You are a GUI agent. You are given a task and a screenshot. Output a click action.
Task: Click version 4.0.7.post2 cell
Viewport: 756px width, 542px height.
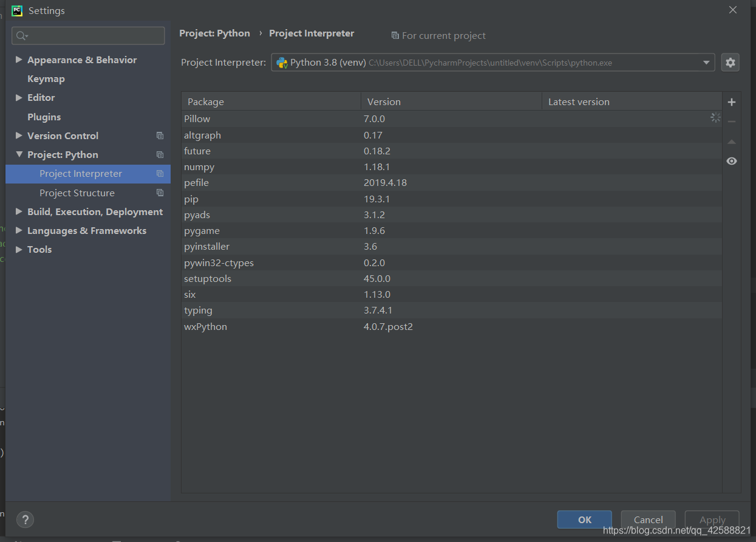coord(388,326)
